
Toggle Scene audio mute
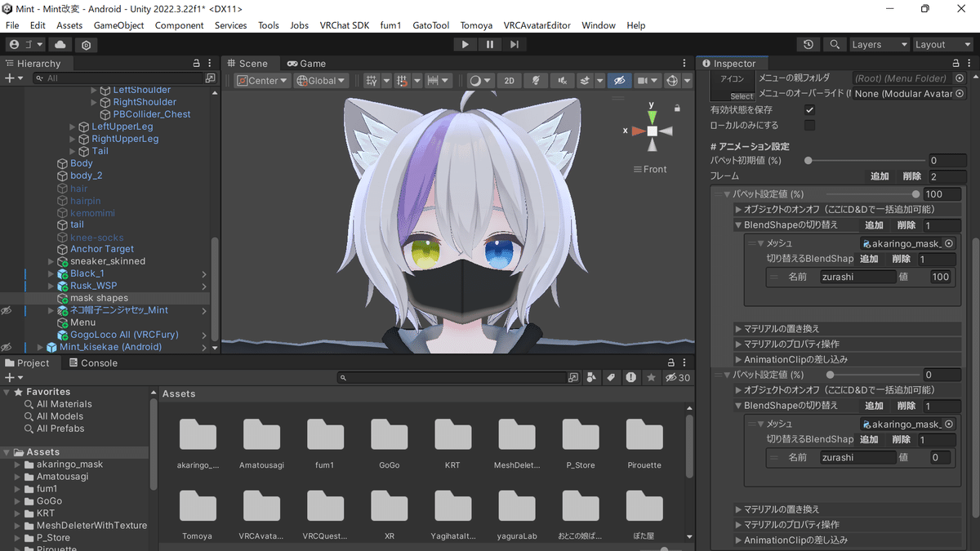561,81
